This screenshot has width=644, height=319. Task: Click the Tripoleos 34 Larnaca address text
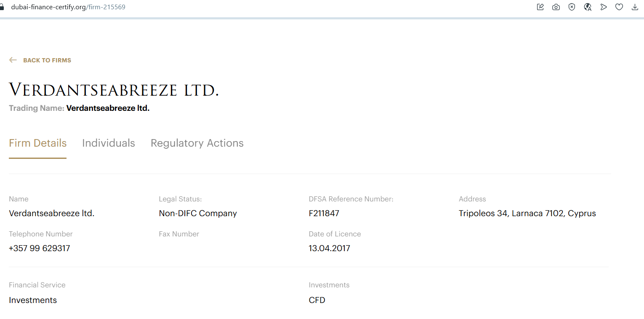click(527, 213)
